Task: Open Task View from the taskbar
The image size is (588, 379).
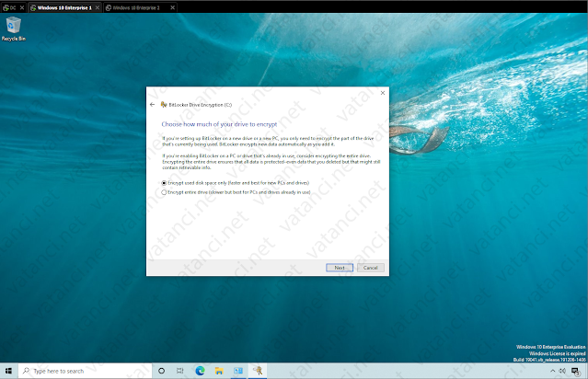Action: (180, 371)
